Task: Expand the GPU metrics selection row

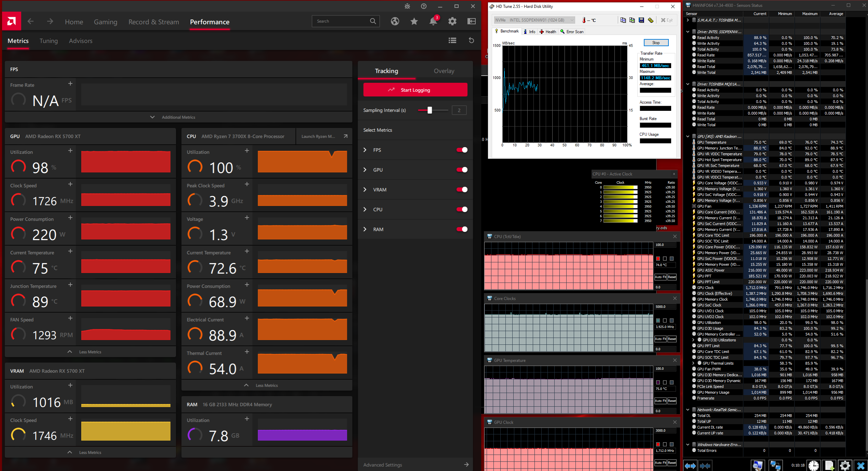Action: 365,170
